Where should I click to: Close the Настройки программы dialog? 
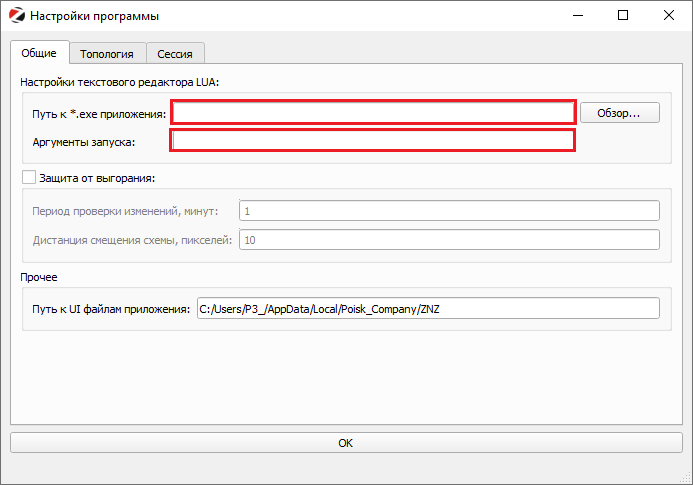point(669,16)
